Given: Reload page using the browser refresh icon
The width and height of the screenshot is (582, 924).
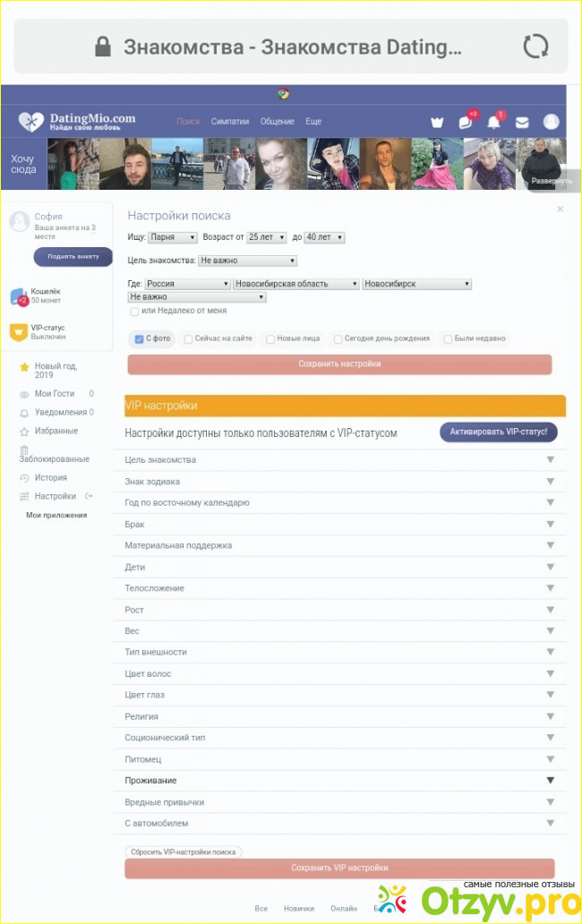Looking at the screenshot, I should point(535,47).
